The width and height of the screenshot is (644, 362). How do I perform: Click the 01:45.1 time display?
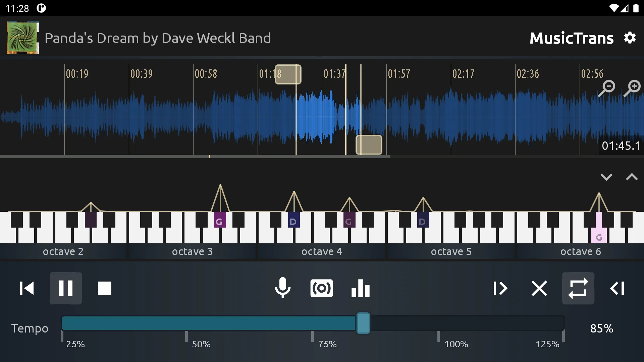[621, 146]
